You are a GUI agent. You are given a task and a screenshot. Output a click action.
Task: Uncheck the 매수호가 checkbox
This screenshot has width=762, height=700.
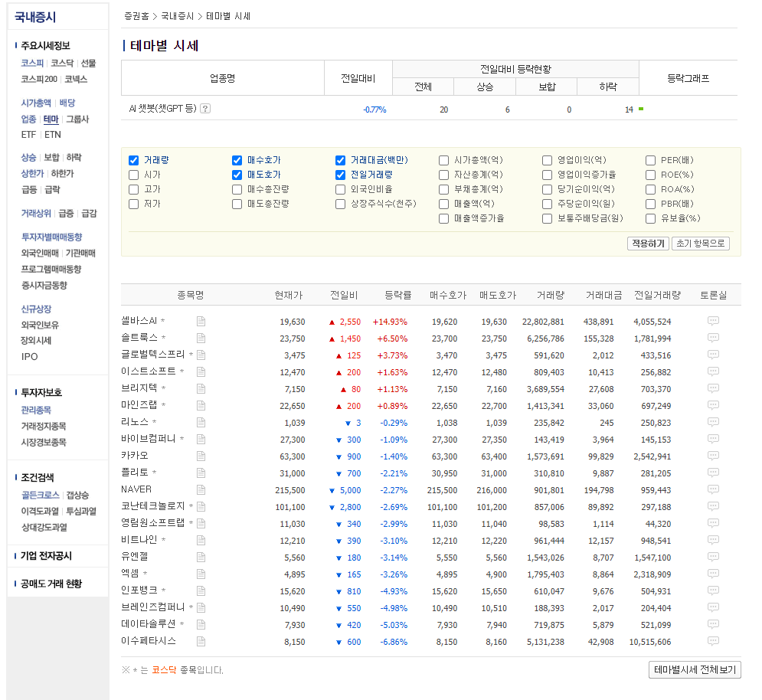[237, 160]
